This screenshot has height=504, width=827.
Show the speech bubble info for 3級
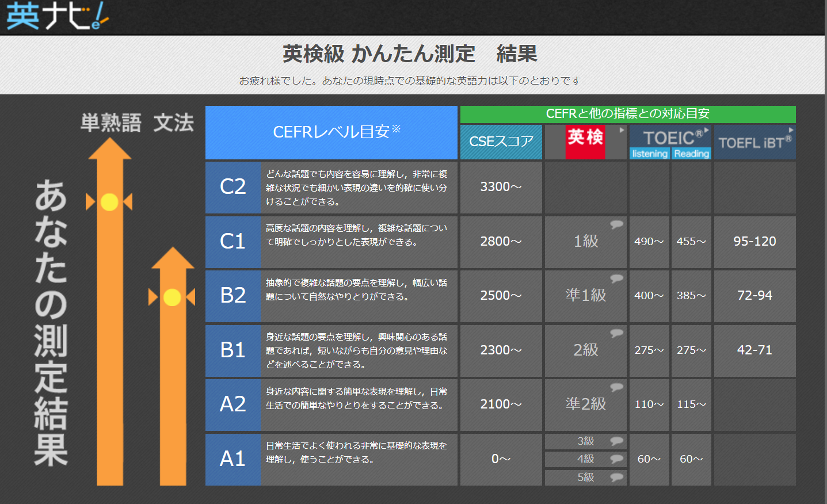(x=616, y=441)
